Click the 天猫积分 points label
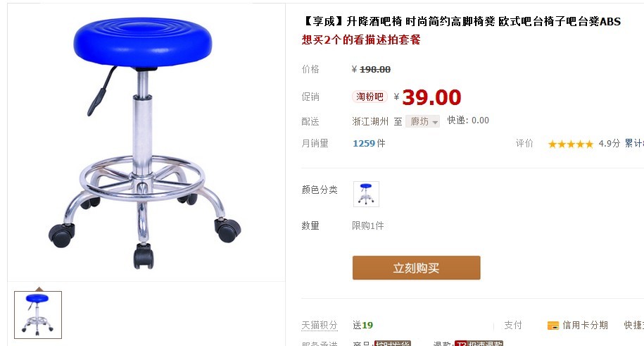Screen dimensions: 644x346 tap(319, 325)
